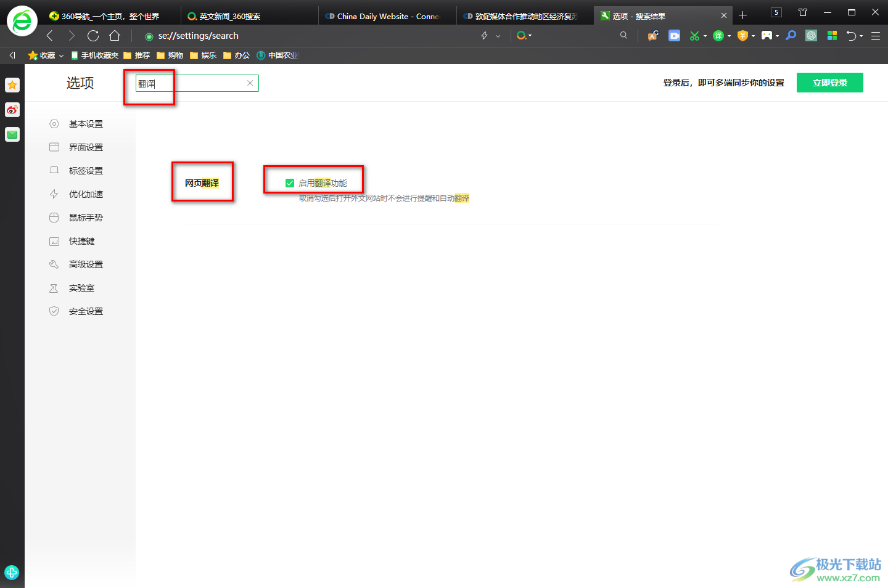888x588 pixels.
Task: Click the blue video recorder extension icon
Action: [x=675, y=36]
